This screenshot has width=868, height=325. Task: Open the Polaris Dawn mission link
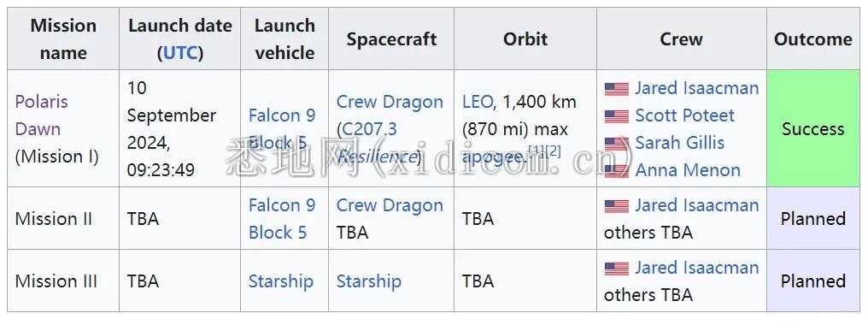(42, 115)
